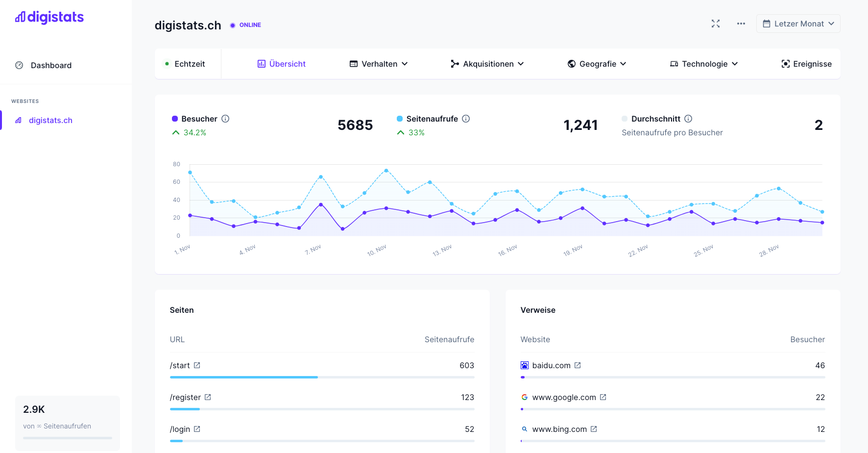This screenshot has width=868, height=453.
Task: Click the info icon next to Besucher
Action: tap(225, 119)
